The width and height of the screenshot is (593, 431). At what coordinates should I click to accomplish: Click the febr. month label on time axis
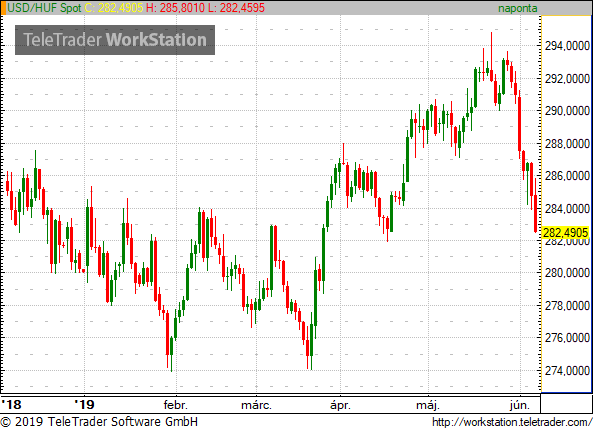pyautogui.click(x=175, y=405)
